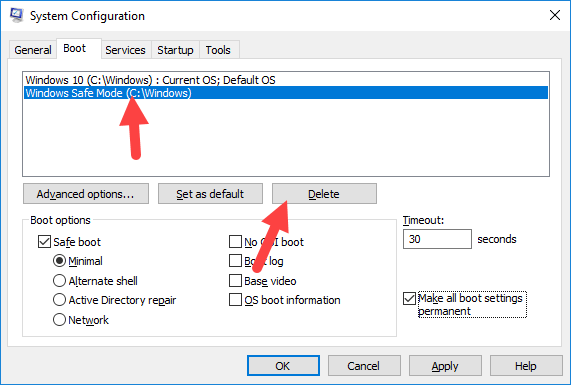
Task: Go to the Startup tab
Action: (175, 50)
